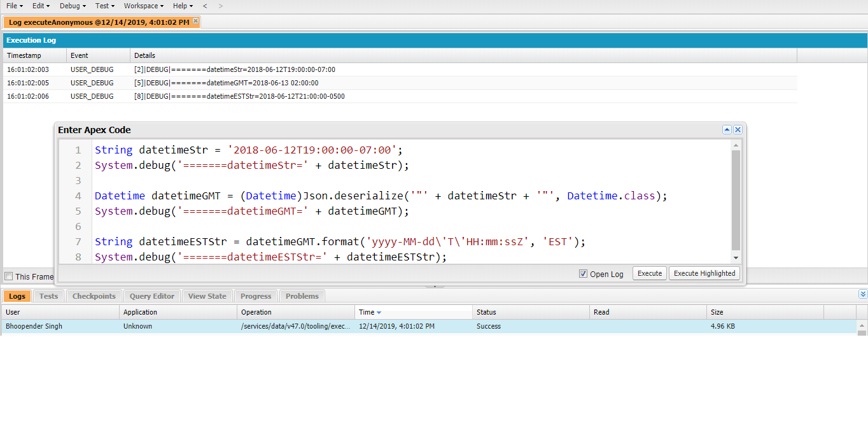The width and height of the screenshot is (868, 428).
Task: Sort logs by Time column
Action: click(414, 312)
